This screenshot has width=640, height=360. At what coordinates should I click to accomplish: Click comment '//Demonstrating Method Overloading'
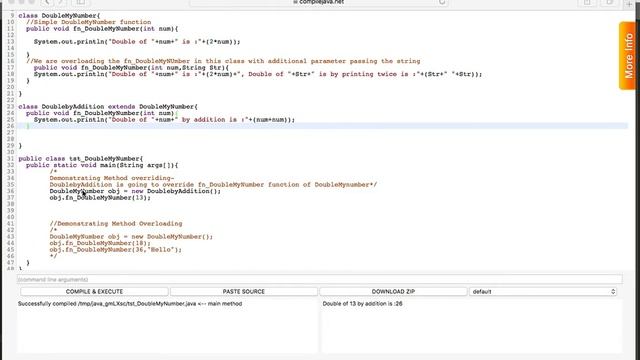[116, 224]
